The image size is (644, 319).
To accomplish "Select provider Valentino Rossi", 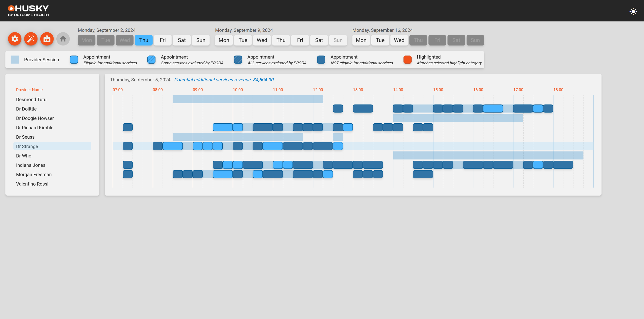I will point(32,184).
